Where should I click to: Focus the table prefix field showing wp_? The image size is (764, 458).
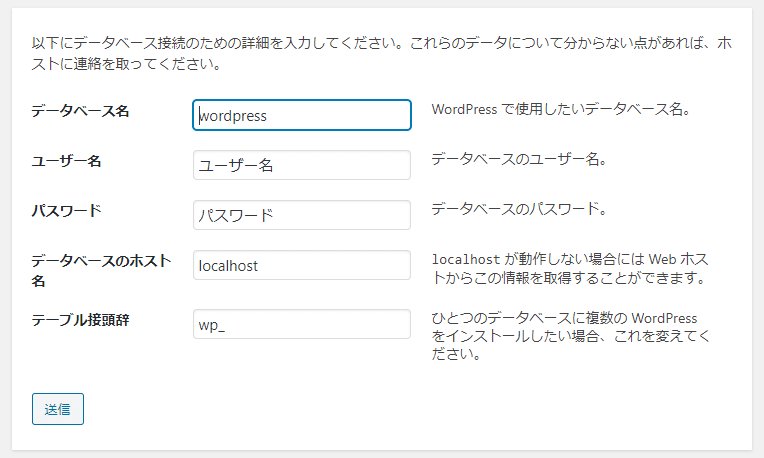point(301,324)
